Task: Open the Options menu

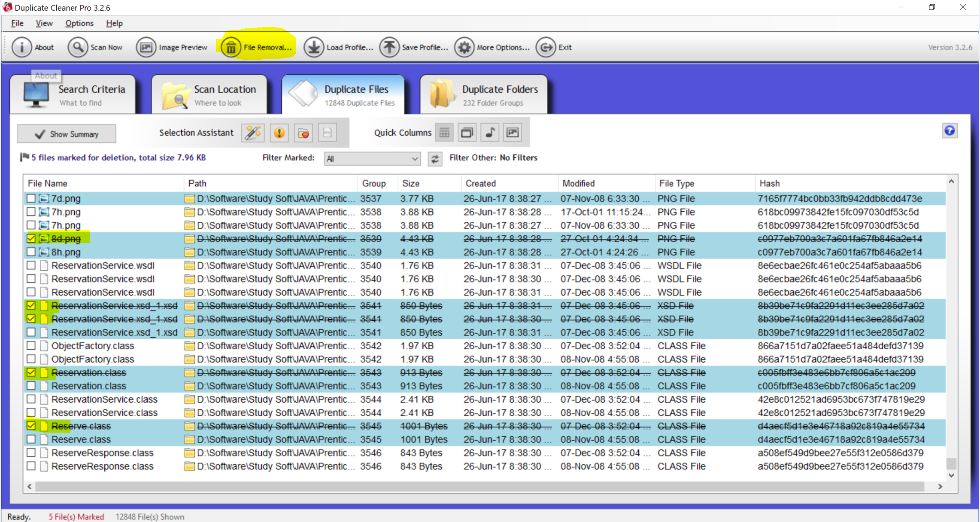Action: pyautogui.click(x=79, y=23)
